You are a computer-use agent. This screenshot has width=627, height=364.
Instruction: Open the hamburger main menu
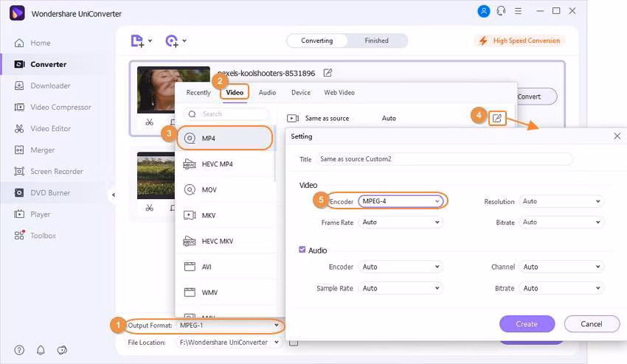click(519, 11)
